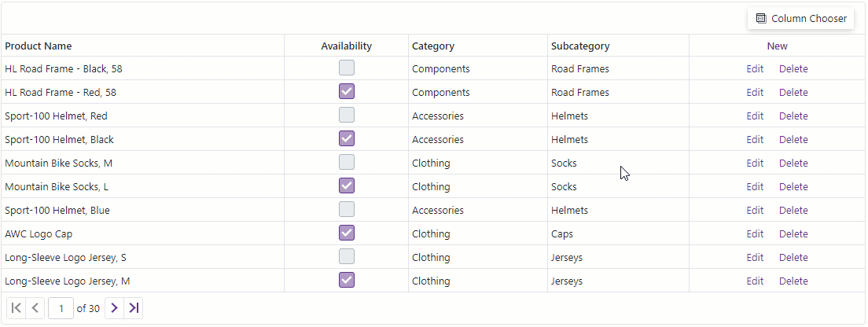This screenshot has height=327, width=868.
Task: Go to the next page
Action: [x=115, y=308]
